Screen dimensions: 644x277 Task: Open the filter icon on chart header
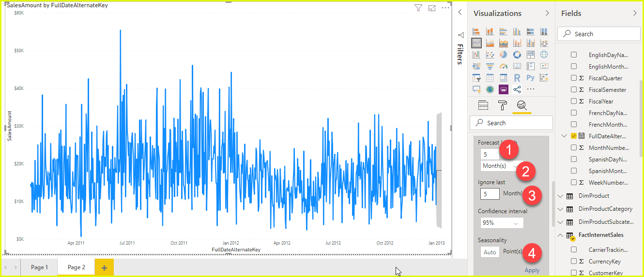(x=418, y=8)
